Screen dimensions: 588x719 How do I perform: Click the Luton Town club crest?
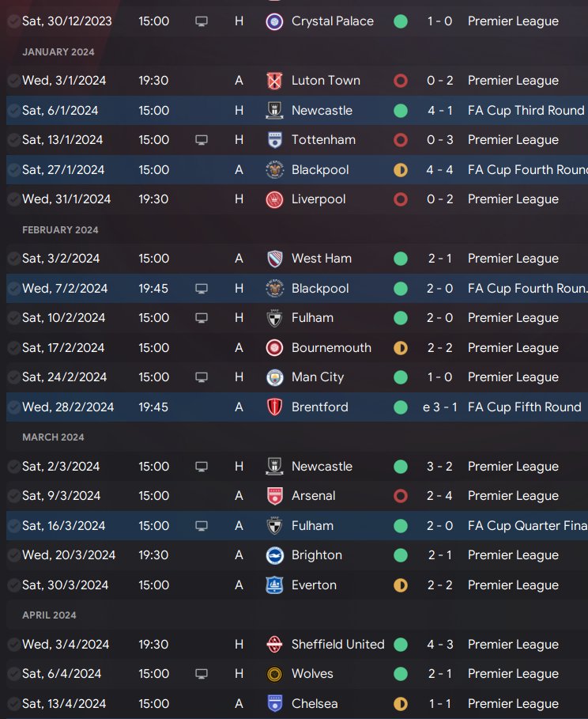pos(274,81)
